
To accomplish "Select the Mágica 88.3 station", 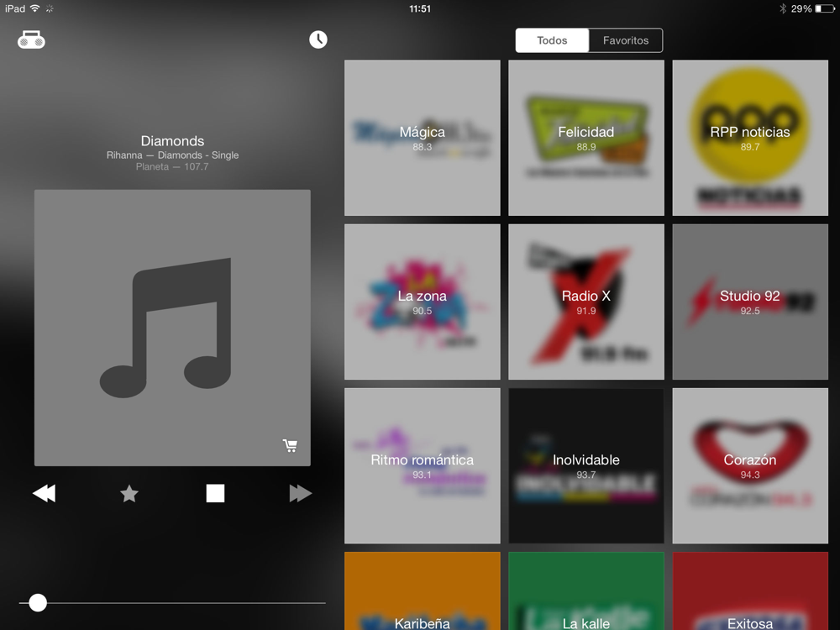I will coord(423,138).
